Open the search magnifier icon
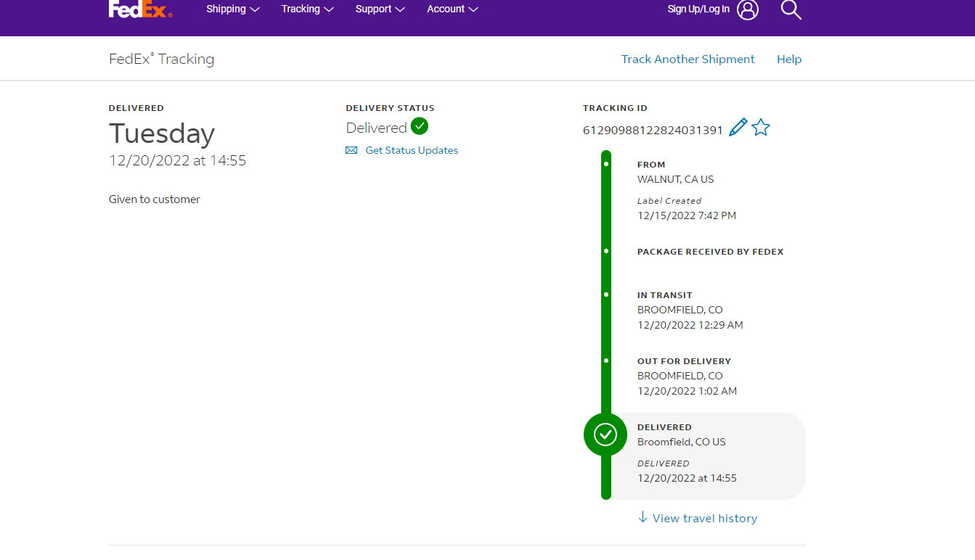Image resolution: width=975 pixels, height=560 pixels. (791, 9)
